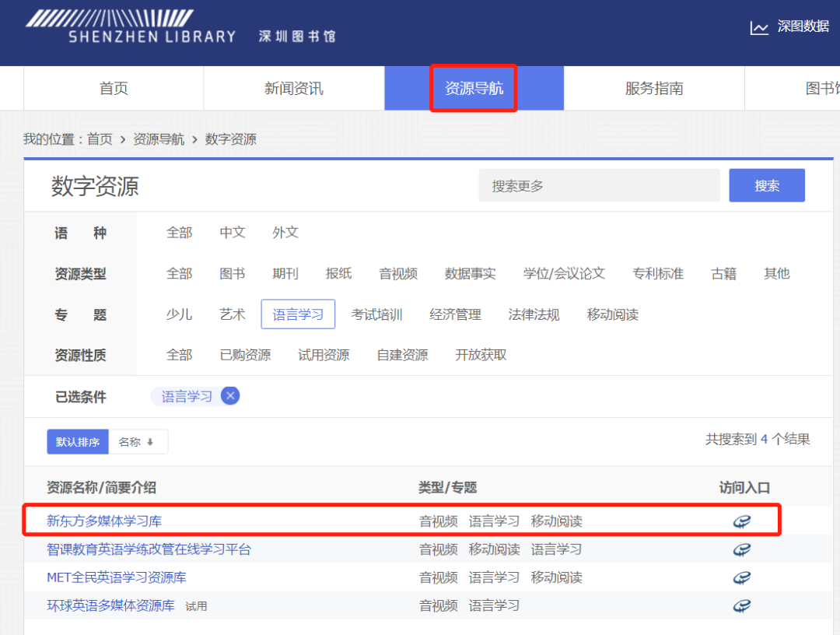This screenshot has height=635, width=840.
Task: Filter resource type by 音视频
Action: (x=398, y=274)
